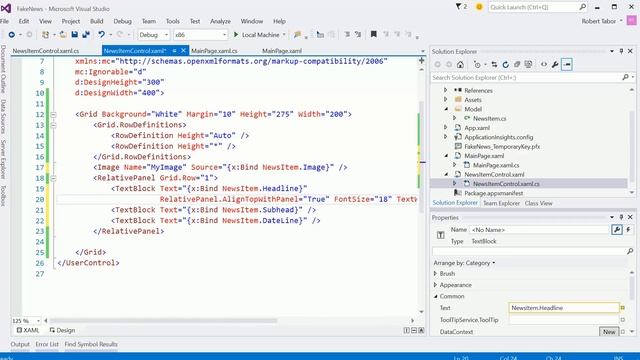Click the Text property input field
640x360 pixels.
564,308
